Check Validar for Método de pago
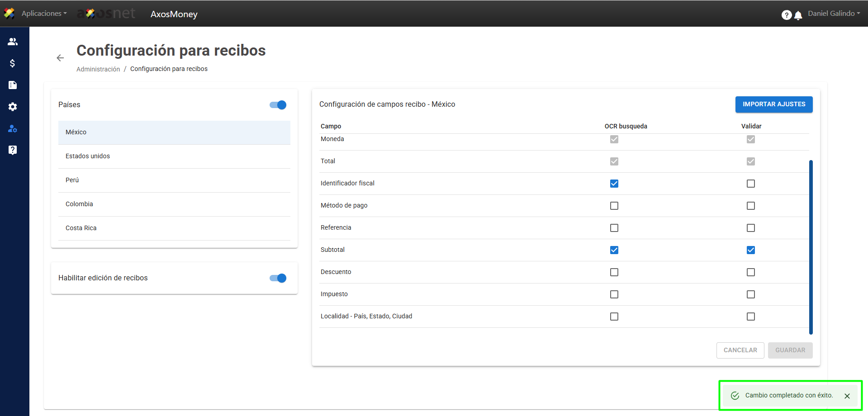Viewport: 868px width, 416px height. [751, 206]
